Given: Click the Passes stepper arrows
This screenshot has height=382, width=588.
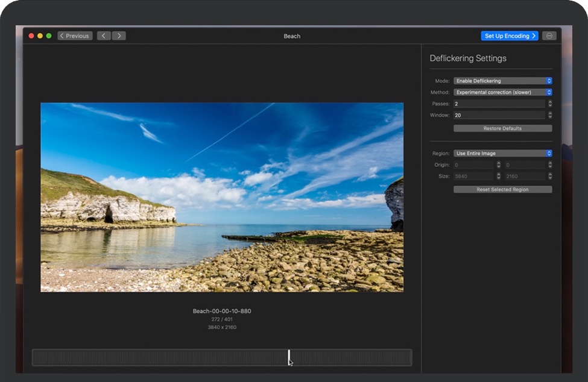Looking at the screenshot, I should (549, 104).
